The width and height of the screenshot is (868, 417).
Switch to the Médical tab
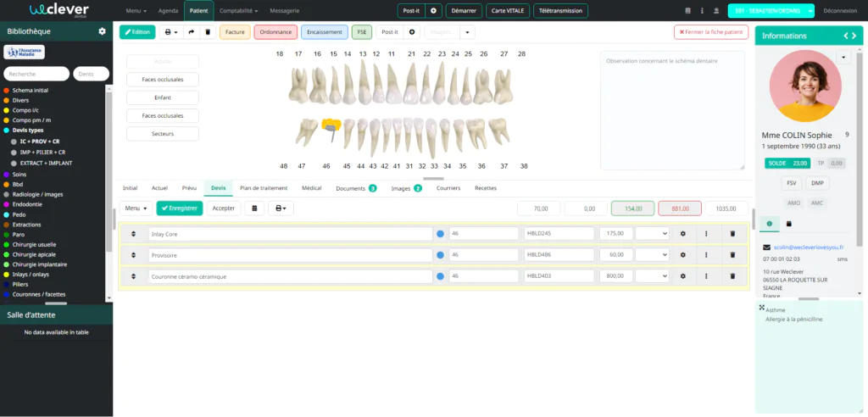(312, 188)
